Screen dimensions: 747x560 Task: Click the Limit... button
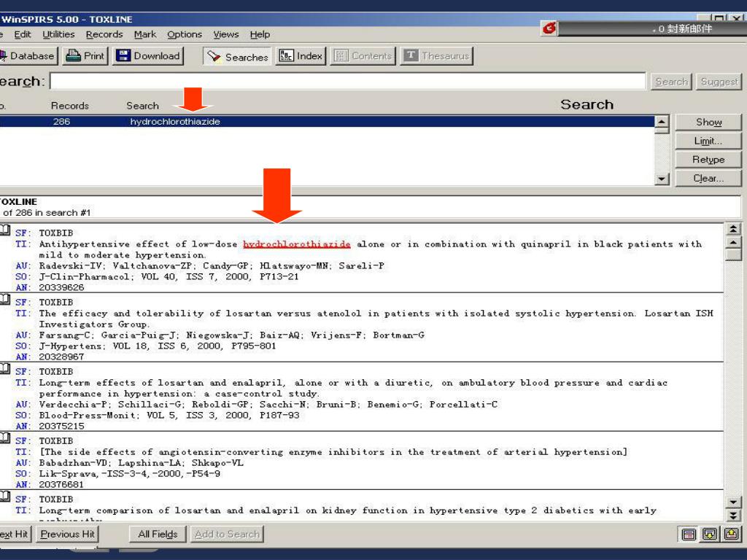point(708,141)
